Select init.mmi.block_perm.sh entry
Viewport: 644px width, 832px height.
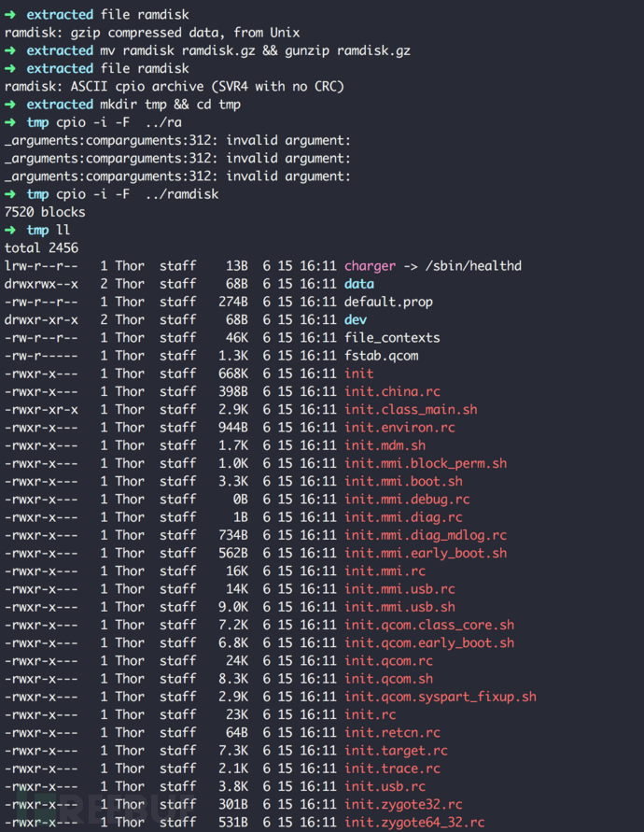click(x=426, y=463)
